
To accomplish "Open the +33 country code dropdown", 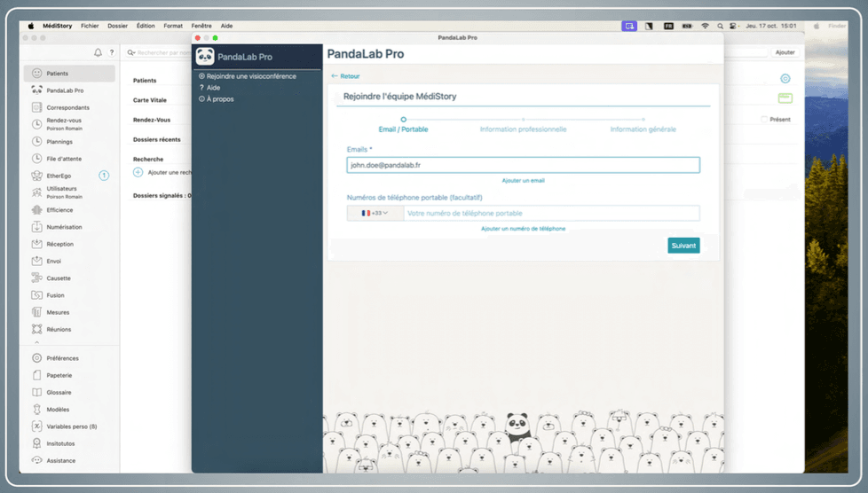I will [375, 213].
